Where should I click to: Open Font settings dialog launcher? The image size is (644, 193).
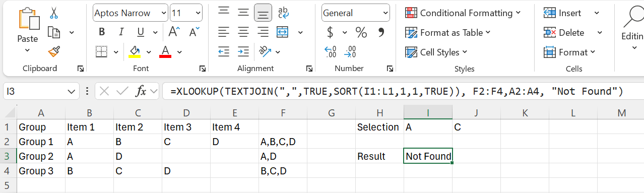203,69
